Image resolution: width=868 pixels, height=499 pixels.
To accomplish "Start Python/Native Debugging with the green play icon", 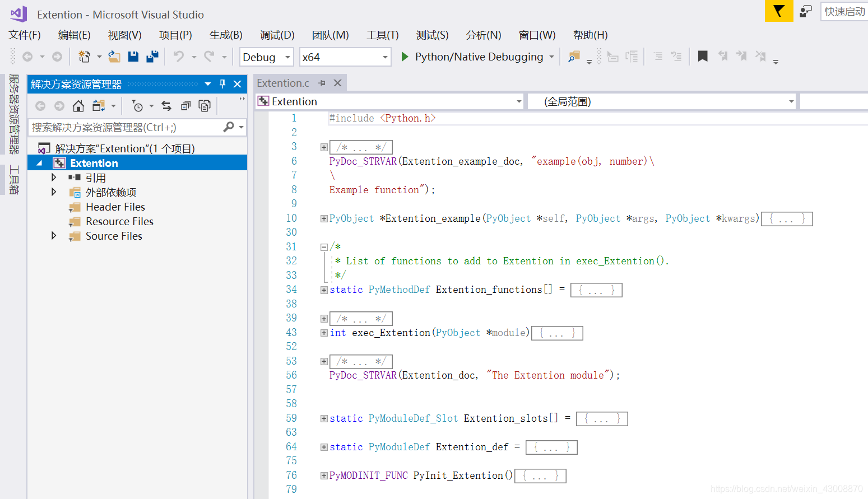I will tap(405, 57).
